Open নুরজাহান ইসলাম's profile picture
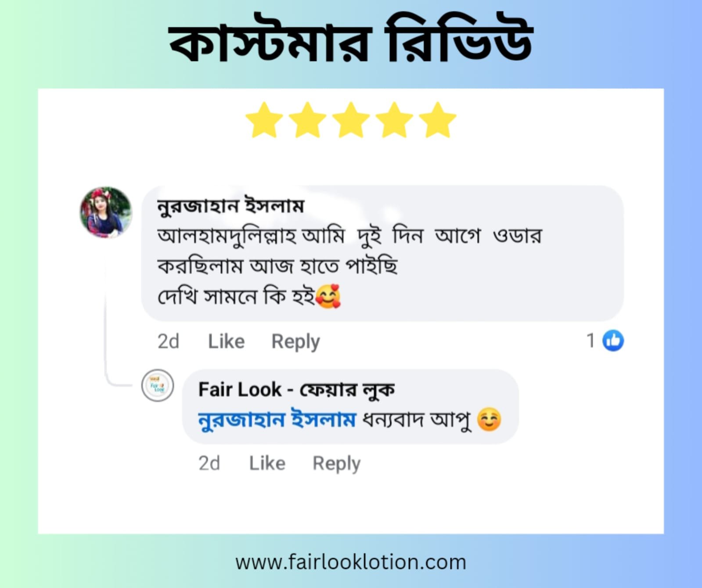Image resolution: width=702 pixels, height=588 pixels. (x=106, y=212)
